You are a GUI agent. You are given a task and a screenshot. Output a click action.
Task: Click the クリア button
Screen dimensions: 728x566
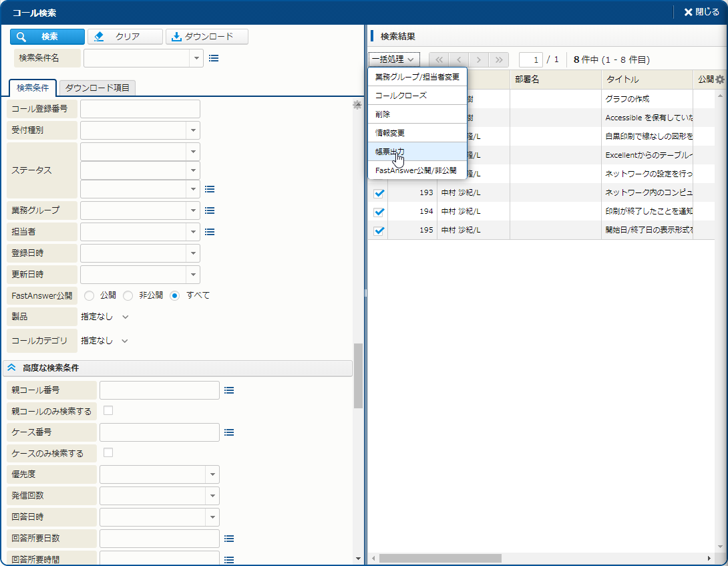pos(126,37)
